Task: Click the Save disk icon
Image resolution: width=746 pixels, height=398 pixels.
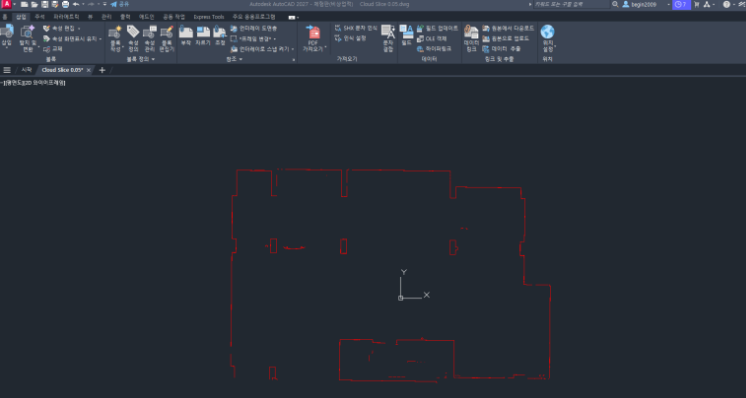Action: point(45,4)
